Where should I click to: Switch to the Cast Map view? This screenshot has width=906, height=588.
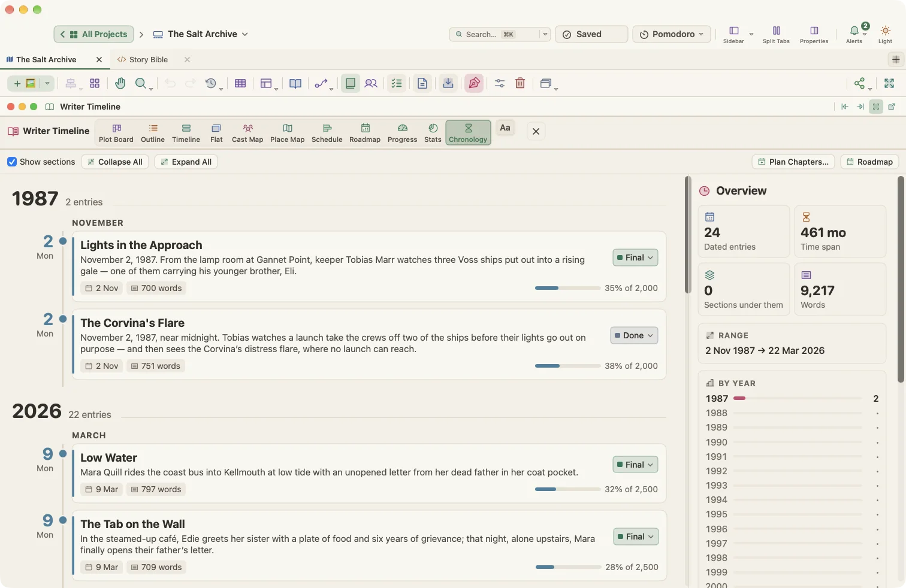click(x=247, y=133)
